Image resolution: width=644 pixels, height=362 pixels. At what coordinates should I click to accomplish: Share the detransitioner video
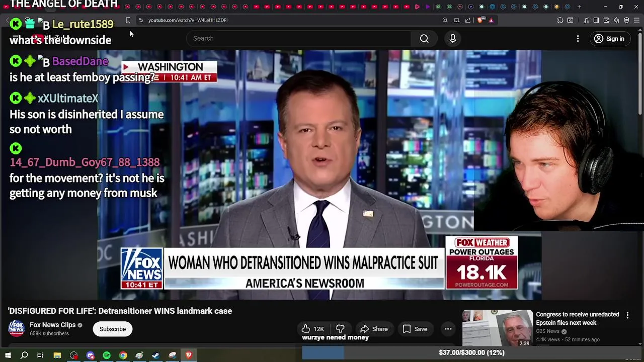(x=374, y=329)
